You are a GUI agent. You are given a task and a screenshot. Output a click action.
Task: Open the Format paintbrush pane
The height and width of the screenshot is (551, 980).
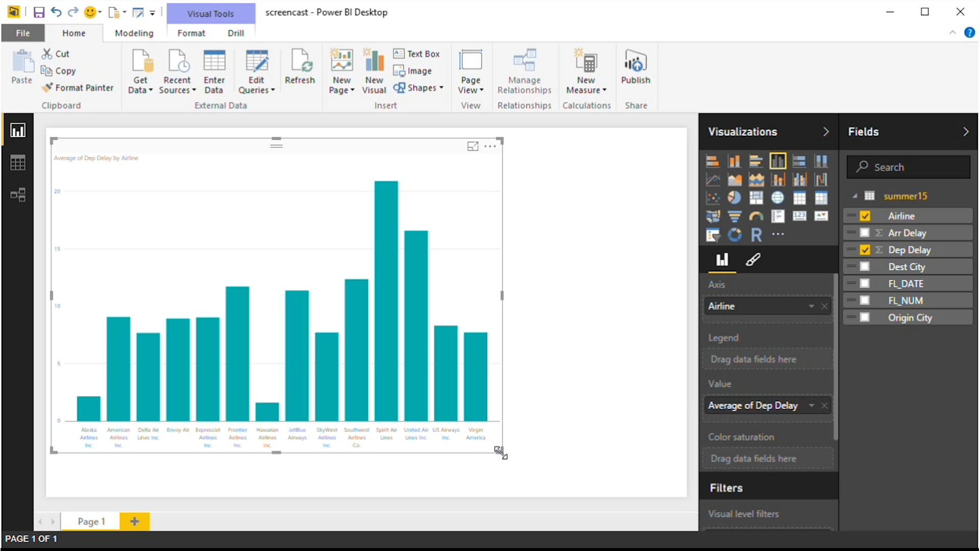[x=753, y=260]
